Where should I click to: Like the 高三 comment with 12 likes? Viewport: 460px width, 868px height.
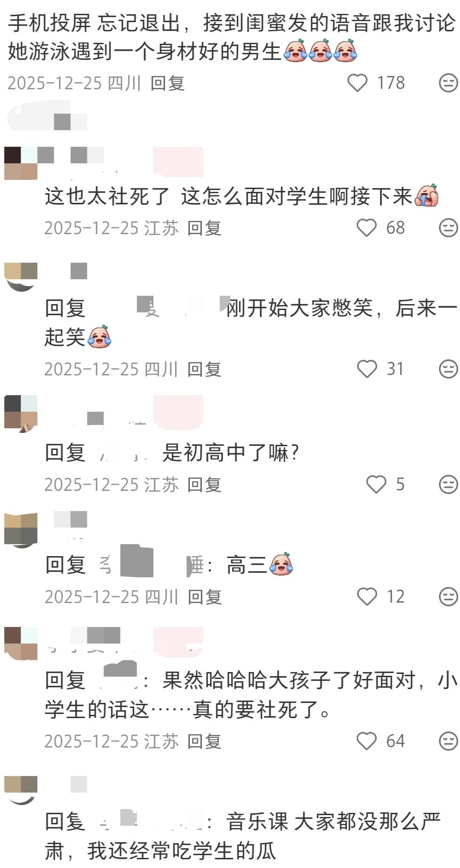tap(367, 597)
